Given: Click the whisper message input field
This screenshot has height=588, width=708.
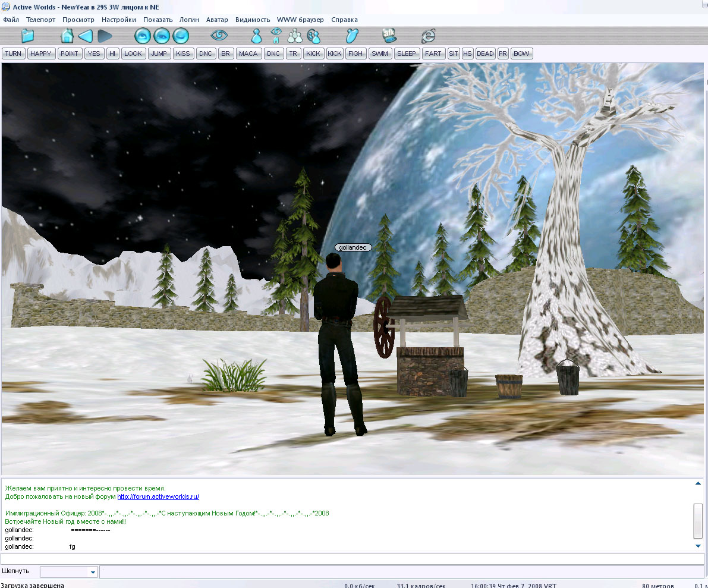Looking at the screenshot, I should click(x=401, y=572).
